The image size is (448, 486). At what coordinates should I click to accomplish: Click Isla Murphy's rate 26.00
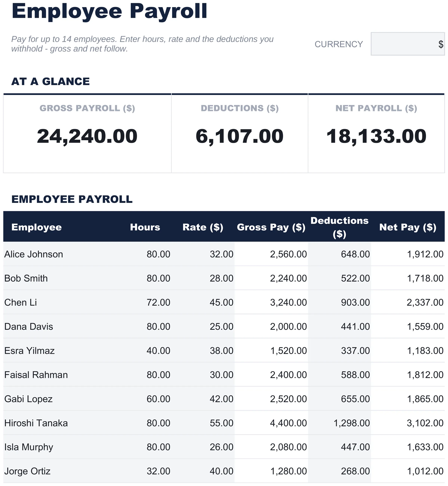222,447
